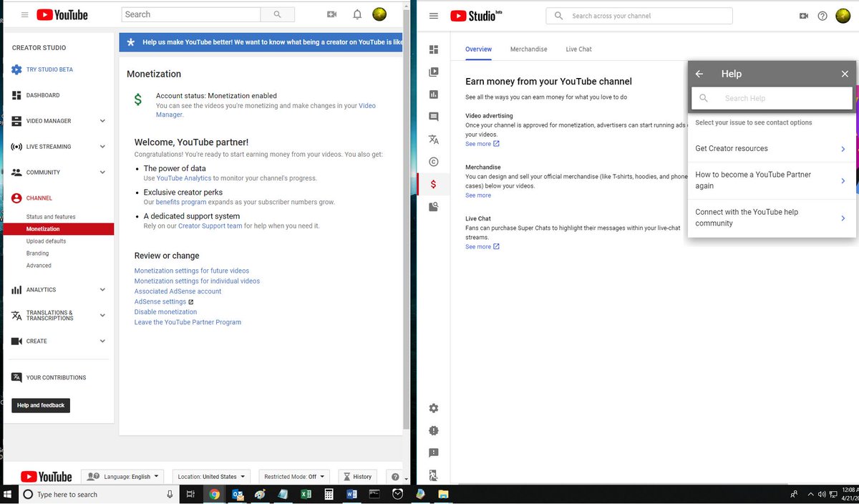Viewport: 859px width, 504px height.
Task: Click the Studio what's new alert icon
Action: [434, 430]
